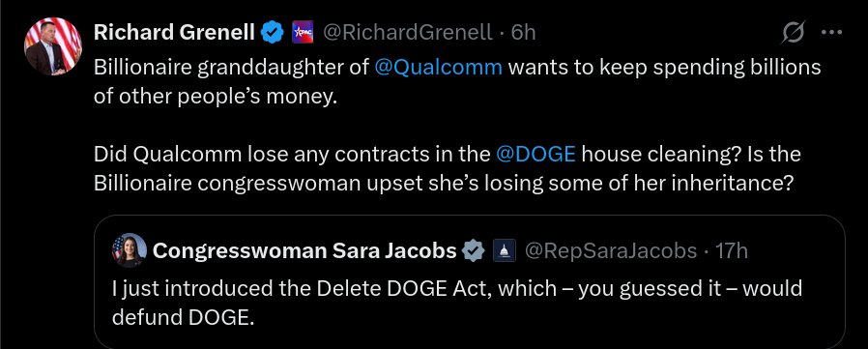Open the House of Representatives affiliation badge
This screenshot has width=868, height=349.
click(504, 251)
